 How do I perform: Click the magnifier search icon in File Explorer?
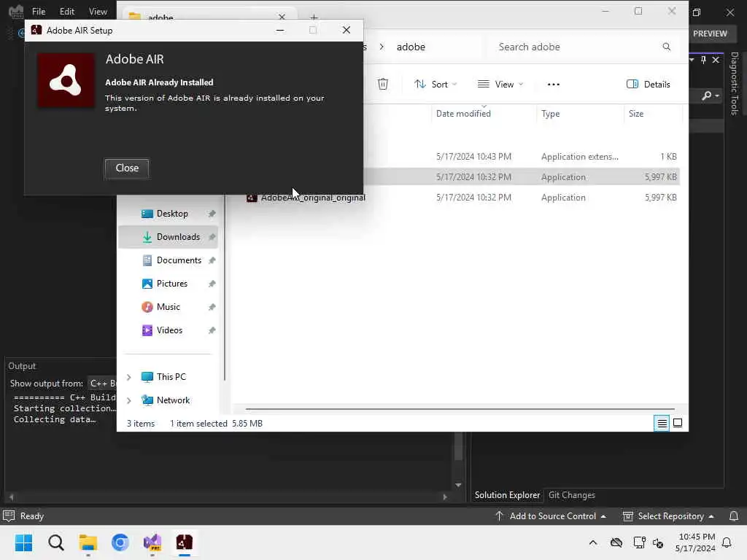click(666, 47)
